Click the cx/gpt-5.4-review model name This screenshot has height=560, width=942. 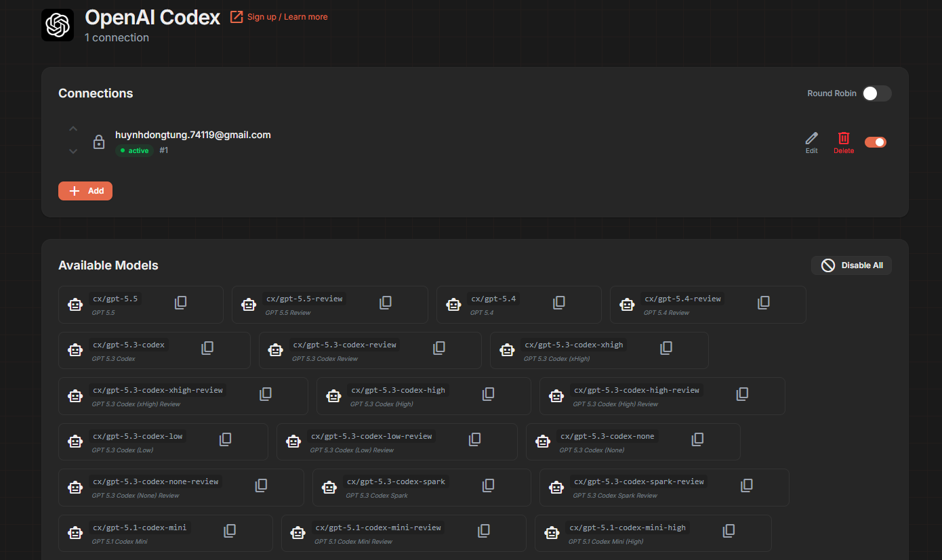(682, 299)
